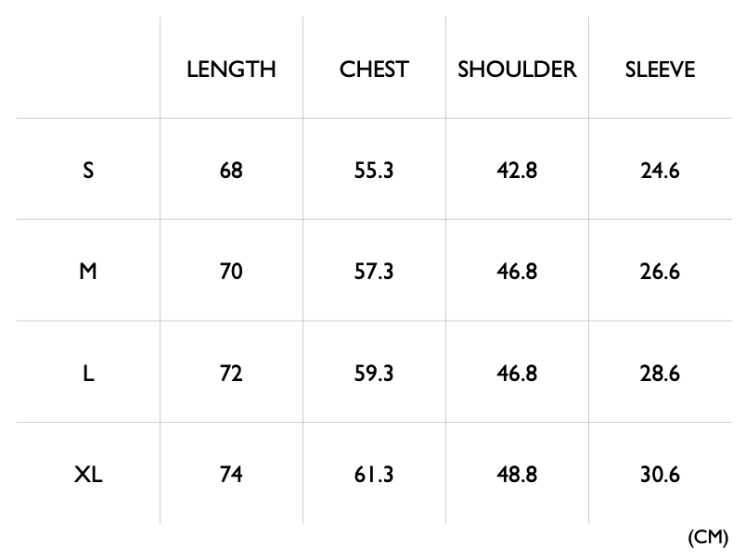Click the sleeve value 30.6
The height and width of the screenshot is (560, 746).
(660, 475)
